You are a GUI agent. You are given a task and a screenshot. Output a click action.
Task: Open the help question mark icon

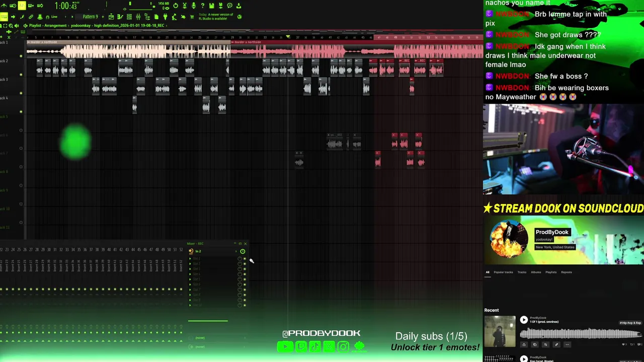[202, 6]
